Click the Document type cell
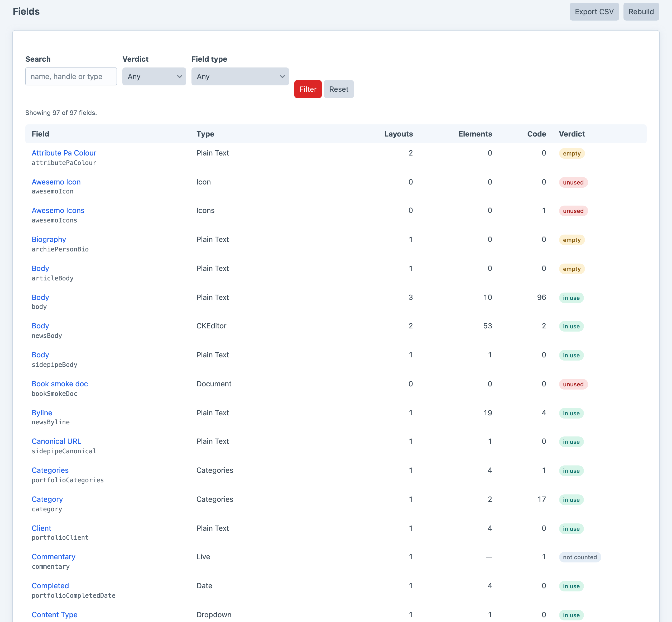Viewport: 672px width, 622px height. click(214, 384)
